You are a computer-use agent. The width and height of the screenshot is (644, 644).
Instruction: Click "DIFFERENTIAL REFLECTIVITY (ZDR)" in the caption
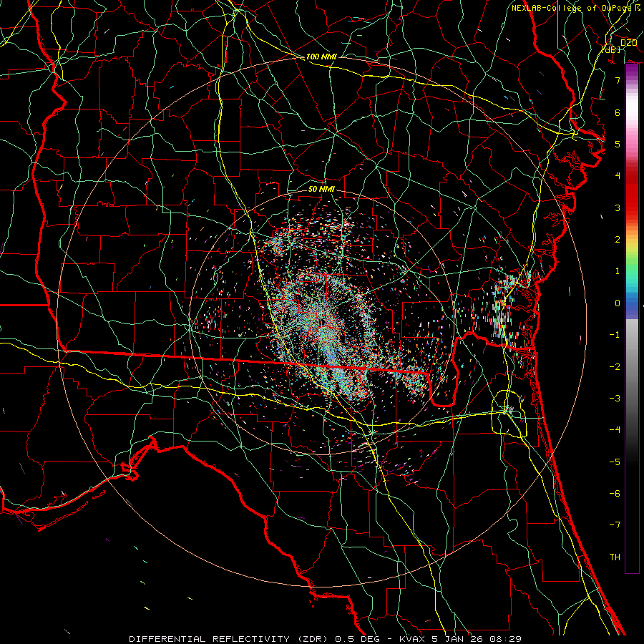point(230,639)
